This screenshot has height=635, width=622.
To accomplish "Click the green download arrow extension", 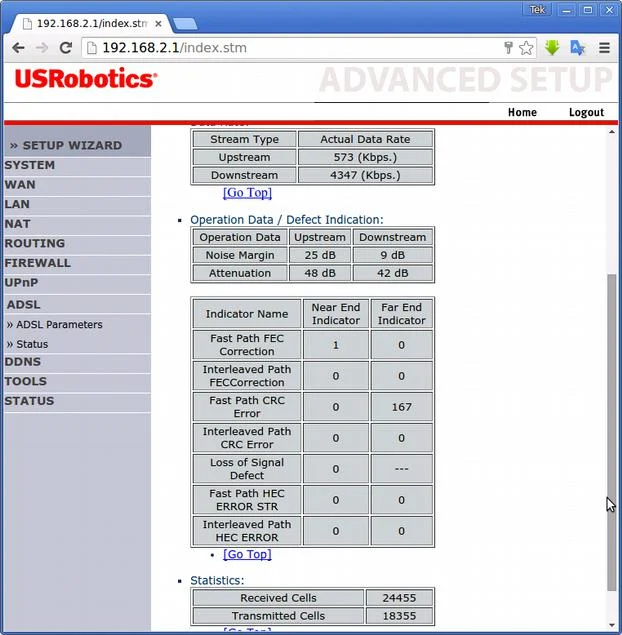I will pyautogui.click(x=552, y=48).
